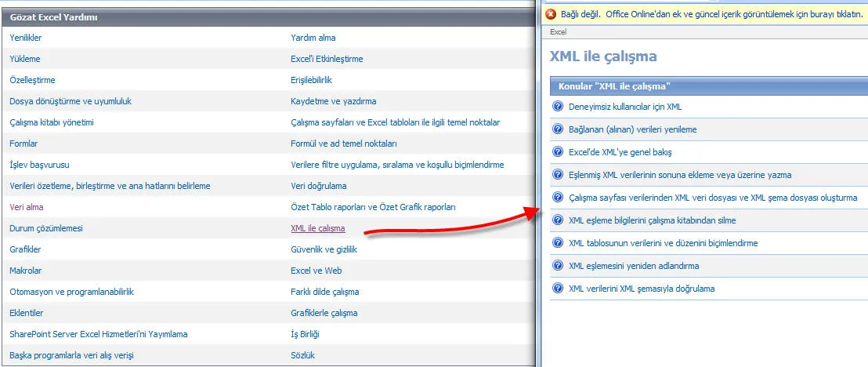The height and width of the screenshot is (367, 868).
Task: Click help icon beside XML eşlemesini yeniden adlandırma
Action: (x=558, y=266)
